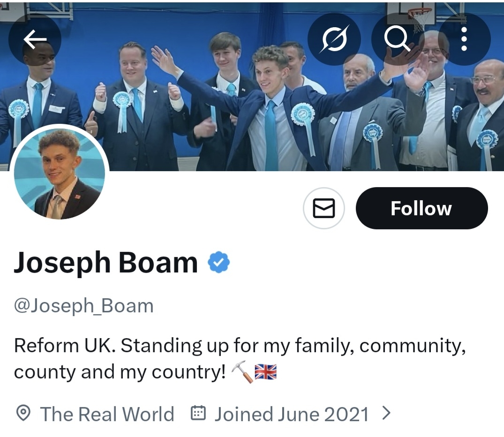Send a message via the envelope icon
The width and height of the screenshot is (504, 437).
[x=324, y=208]
